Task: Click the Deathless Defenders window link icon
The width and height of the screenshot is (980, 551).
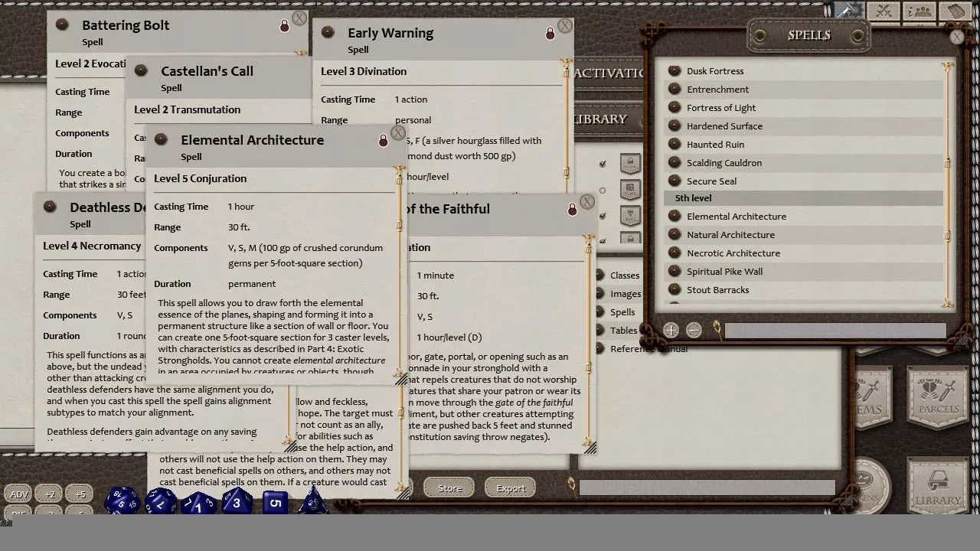Action: click(50, 207)
